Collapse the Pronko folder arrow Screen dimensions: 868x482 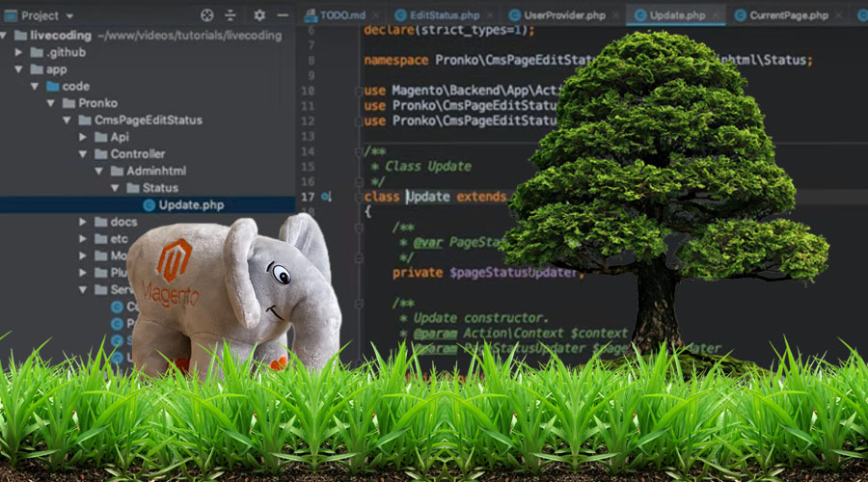51,103
